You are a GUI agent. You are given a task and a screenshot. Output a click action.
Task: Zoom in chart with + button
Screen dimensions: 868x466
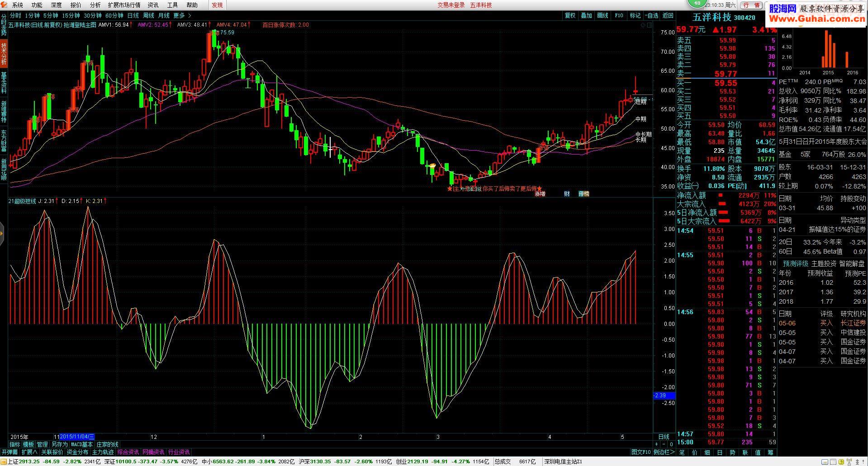coord(657,445)
